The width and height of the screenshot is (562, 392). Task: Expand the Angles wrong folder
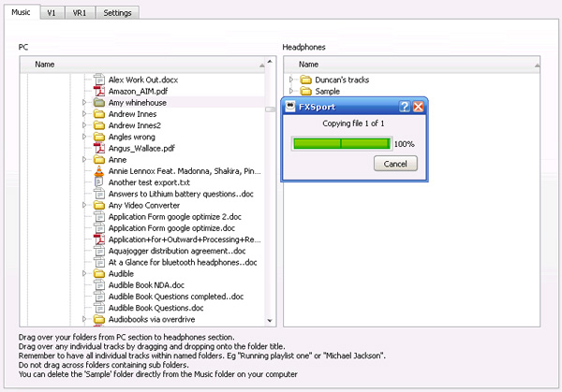coord(84,137)
